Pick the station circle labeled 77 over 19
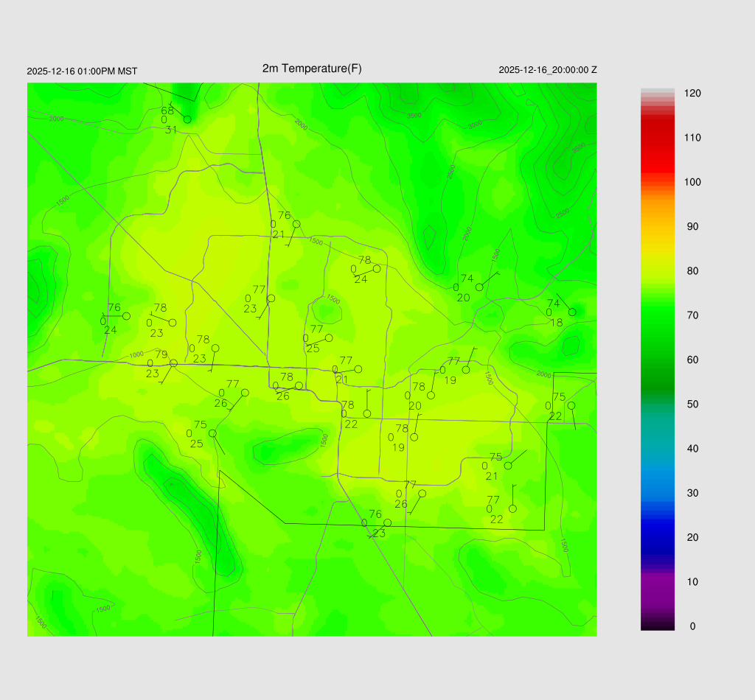 (466, 370)
